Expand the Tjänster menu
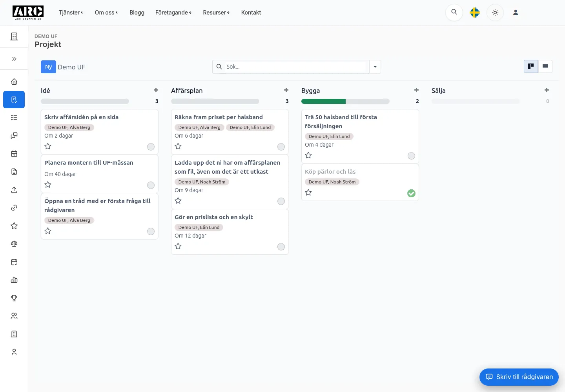The width and height of the screenshot is (565, 392). click(71, 13)
